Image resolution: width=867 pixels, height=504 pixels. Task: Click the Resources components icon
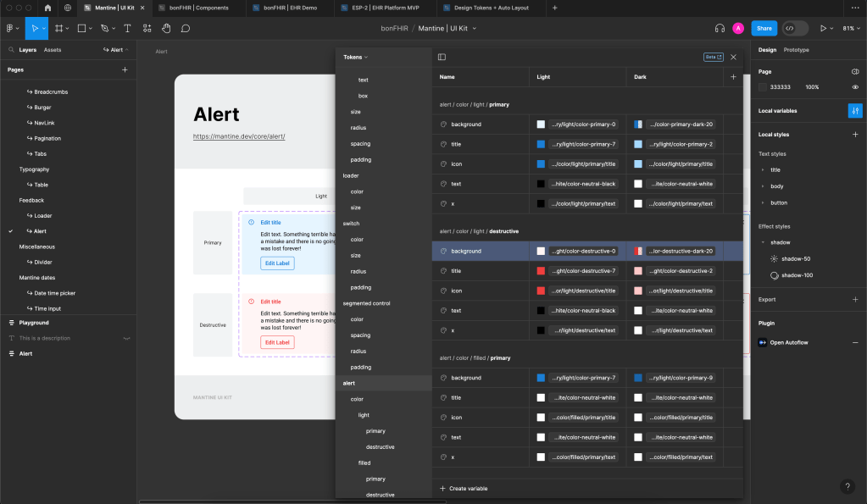tap(147, 28)
